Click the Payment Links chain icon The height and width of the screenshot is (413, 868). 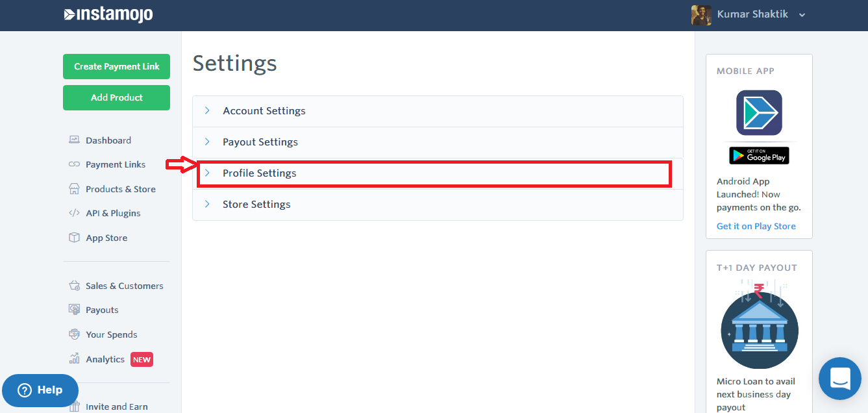[x=74, y=164]
